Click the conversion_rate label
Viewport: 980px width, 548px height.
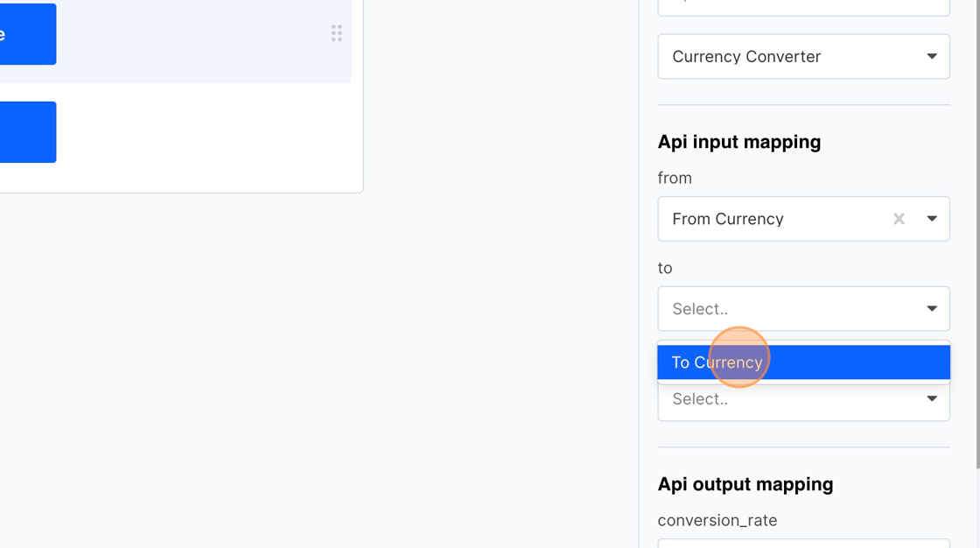(717, 519)
